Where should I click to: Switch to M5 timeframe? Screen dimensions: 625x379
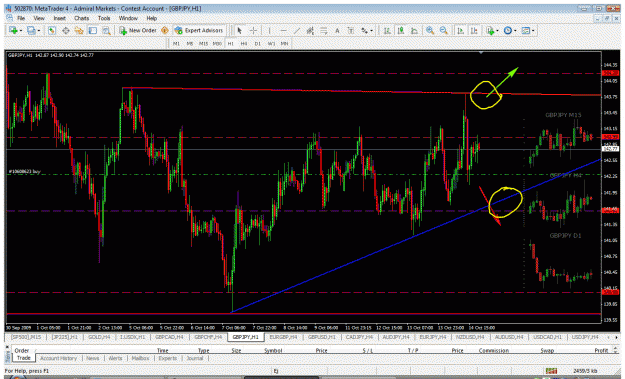pos(190,43)
